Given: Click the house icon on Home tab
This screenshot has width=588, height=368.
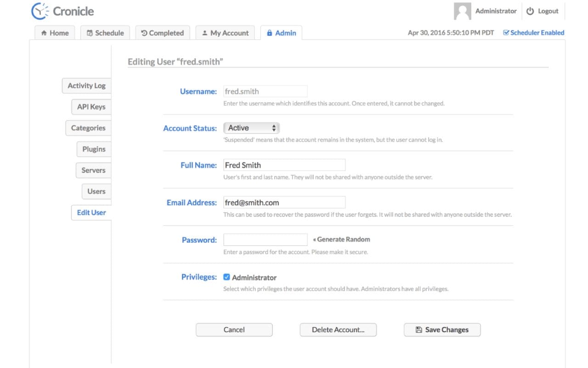Looking at the screenshot, I should [x=44, y=33].
